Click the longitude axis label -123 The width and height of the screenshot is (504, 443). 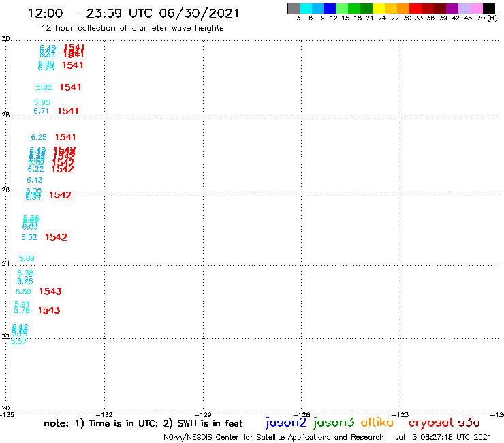[400, 415]
